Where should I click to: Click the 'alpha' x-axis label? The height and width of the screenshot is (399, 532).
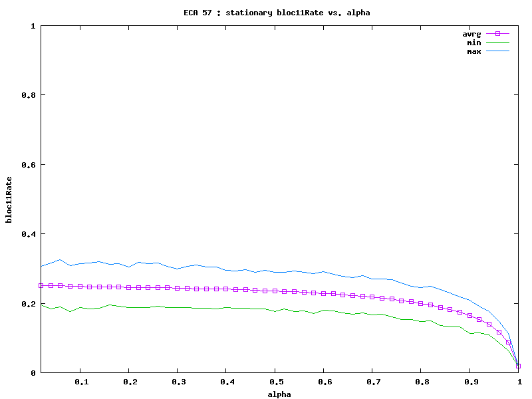(x=279, y=394)
